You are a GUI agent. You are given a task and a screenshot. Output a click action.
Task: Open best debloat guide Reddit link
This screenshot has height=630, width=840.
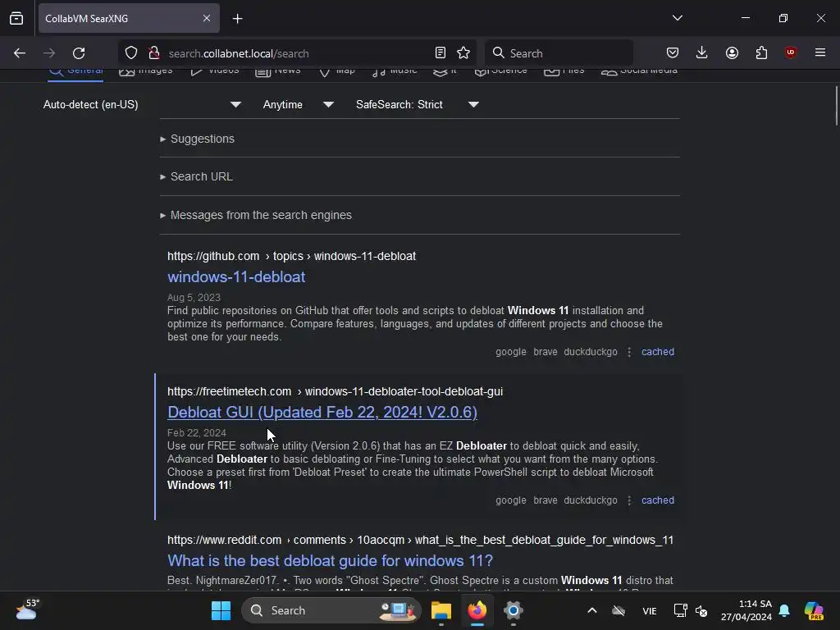(x=330, y=561)
